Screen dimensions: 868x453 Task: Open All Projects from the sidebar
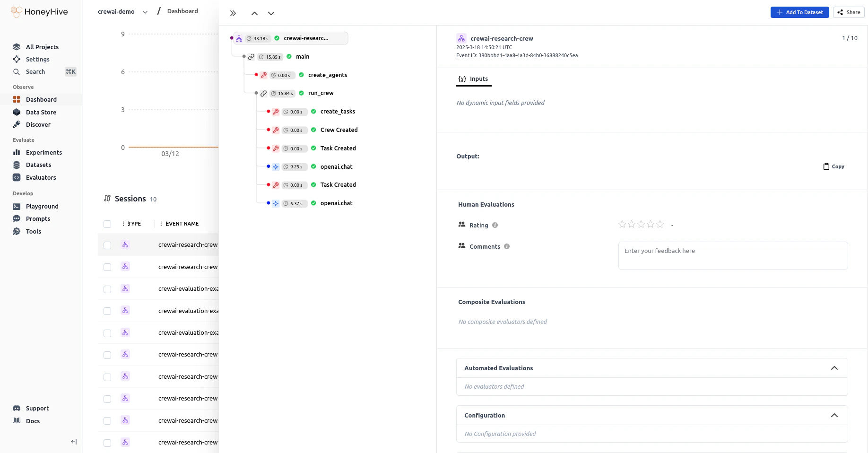[42, 47]
